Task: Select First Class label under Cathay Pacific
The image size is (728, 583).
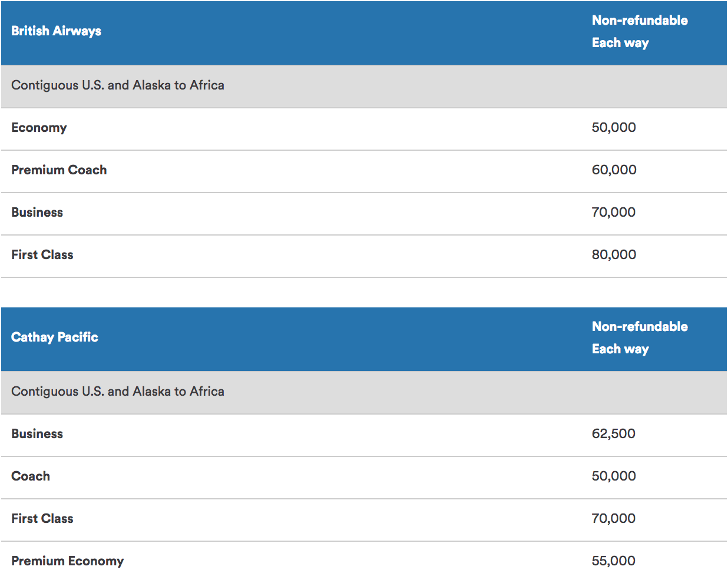Action: pyautogui.click(x=42, y=519)
